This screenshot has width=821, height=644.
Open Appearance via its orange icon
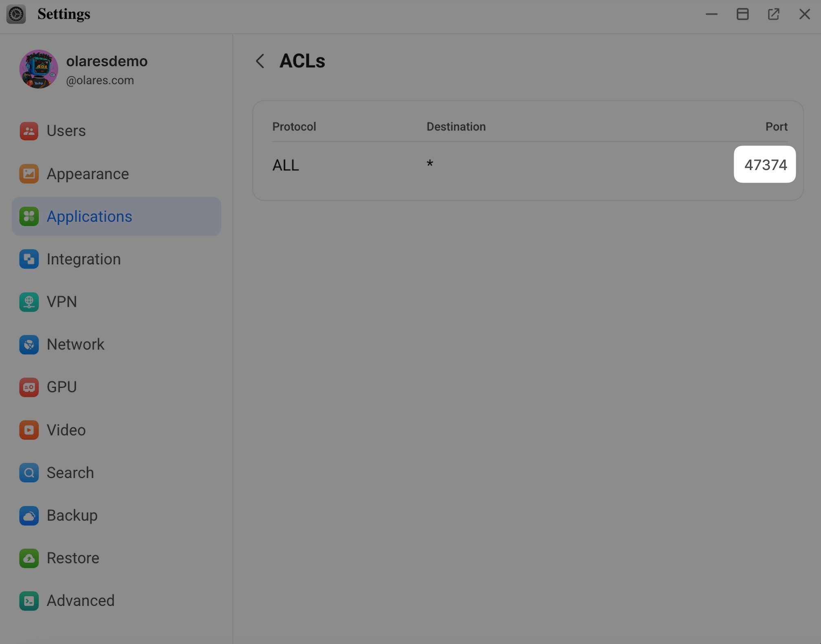click(29, 174)
